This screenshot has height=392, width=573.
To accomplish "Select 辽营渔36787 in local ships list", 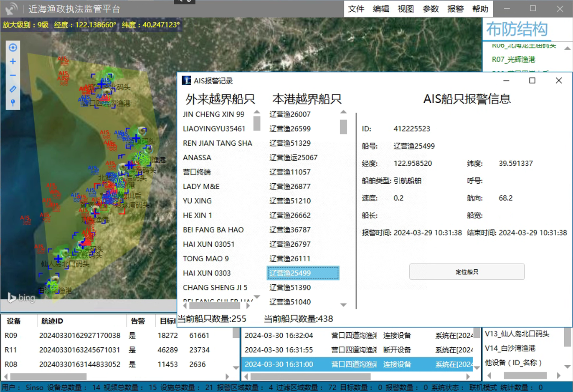I will [x=290, y=230].
